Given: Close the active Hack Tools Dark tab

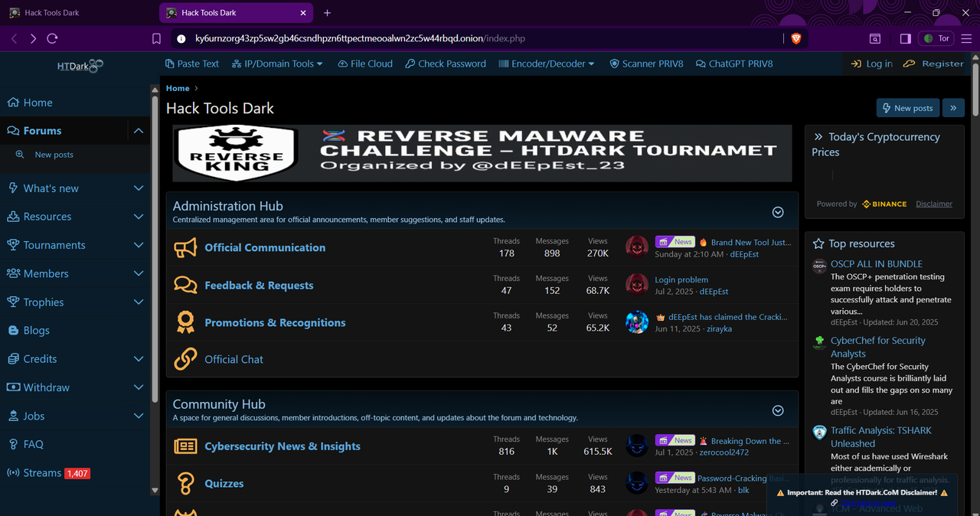Looking at the screenshot, I should [303, 13].
